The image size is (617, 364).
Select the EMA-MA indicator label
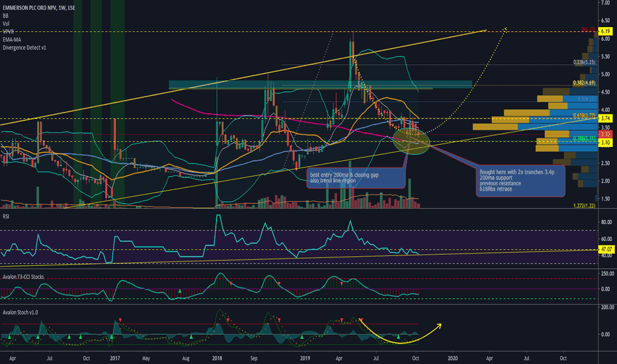click(12, 39)
